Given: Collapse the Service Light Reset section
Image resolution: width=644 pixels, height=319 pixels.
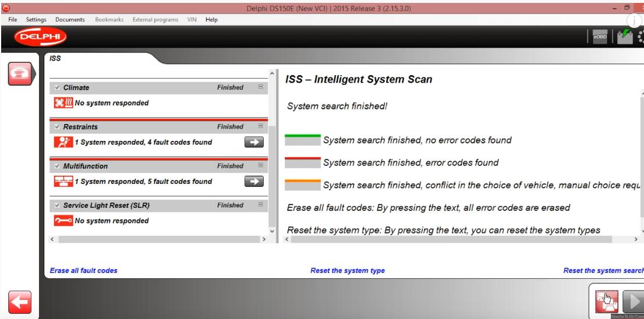Looking at the screenshot, I should pyautogui.click(x=260, y=204).
